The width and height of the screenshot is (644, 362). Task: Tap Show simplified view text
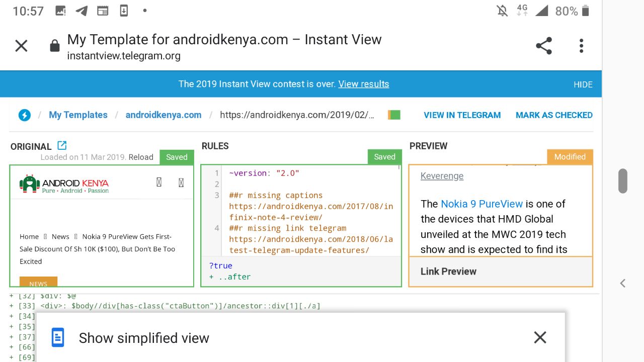[144, 338]
